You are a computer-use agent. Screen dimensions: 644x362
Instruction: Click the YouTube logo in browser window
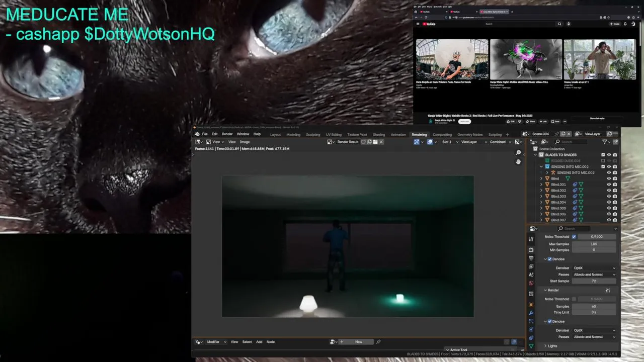pyautogui.click(x=429, y=24)
